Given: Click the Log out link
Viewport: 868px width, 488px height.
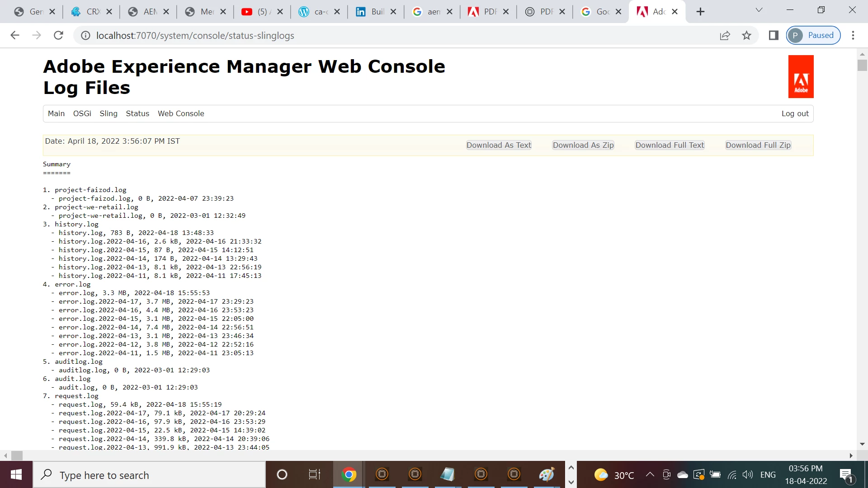Looking at the screenshot, I should pos(795,113).
